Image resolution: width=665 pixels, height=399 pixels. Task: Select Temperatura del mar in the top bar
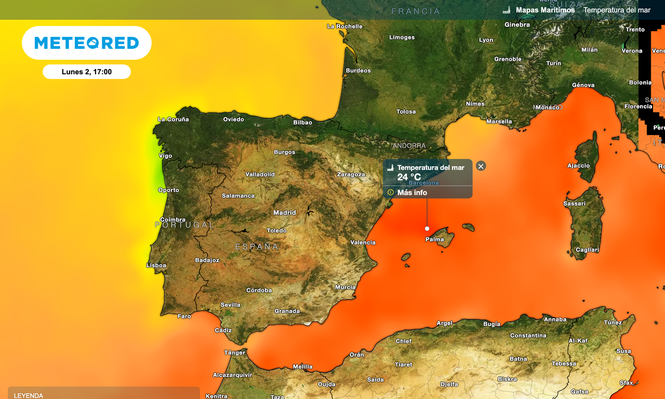[x=617, y=10]
